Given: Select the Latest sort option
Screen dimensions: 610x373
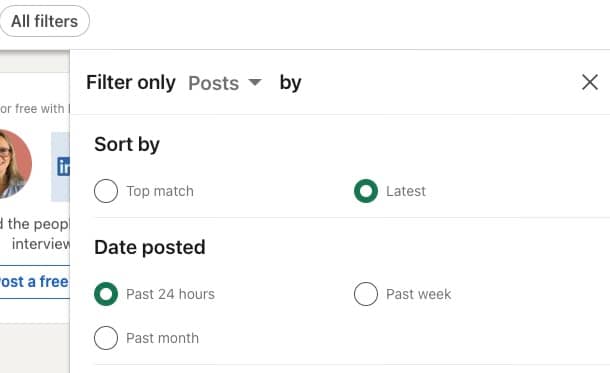Looking at the screenshot, I should [x=366, y=191].
